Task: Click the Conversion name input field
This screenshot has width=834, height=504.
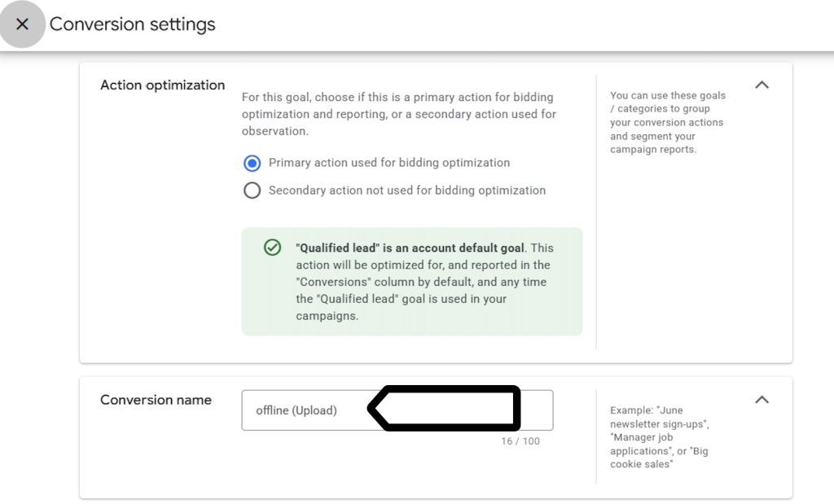Action: click(x=397, y=410)
